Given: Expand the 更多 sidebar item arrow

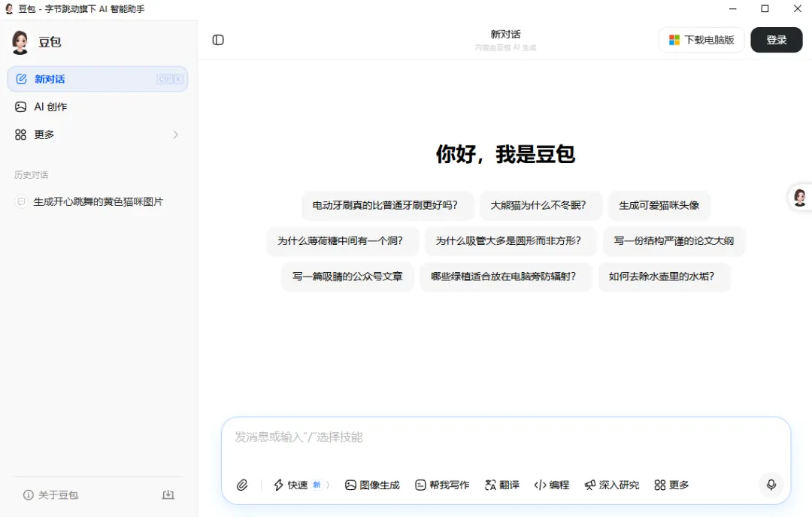Looking at the screenshot, I should 175,135.
